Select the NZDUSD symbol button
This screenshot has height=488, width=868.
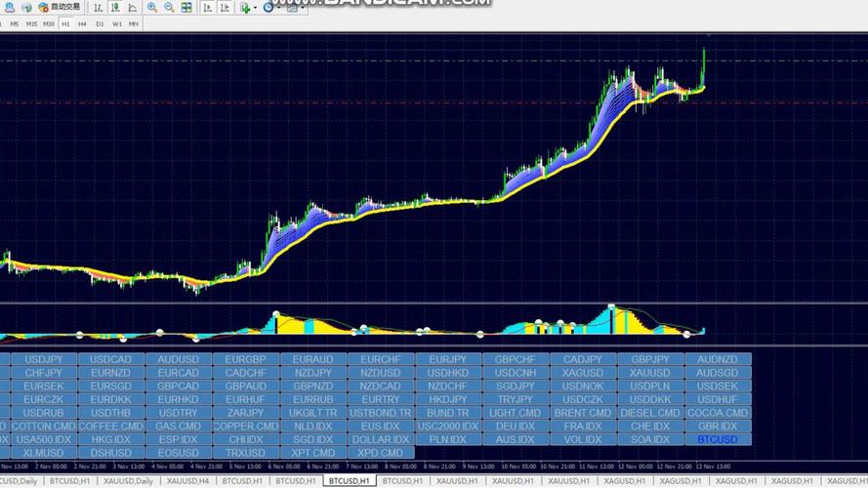click(381, 373)
